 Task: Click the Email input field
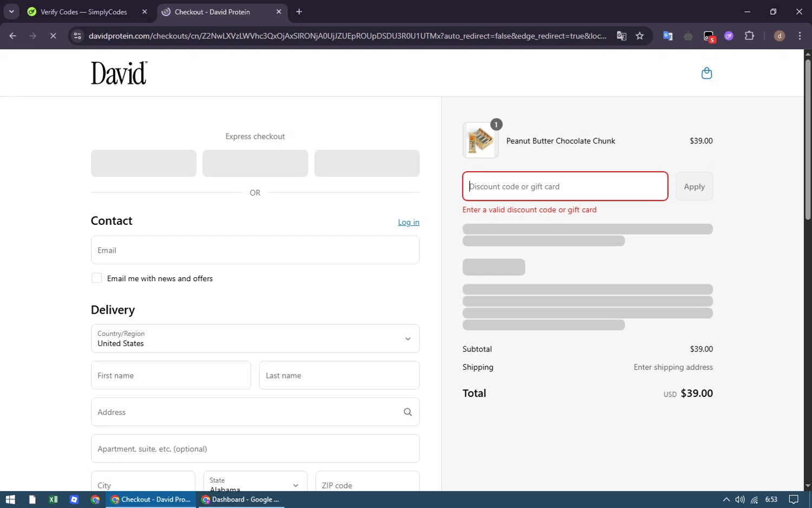tap(255, 250)
